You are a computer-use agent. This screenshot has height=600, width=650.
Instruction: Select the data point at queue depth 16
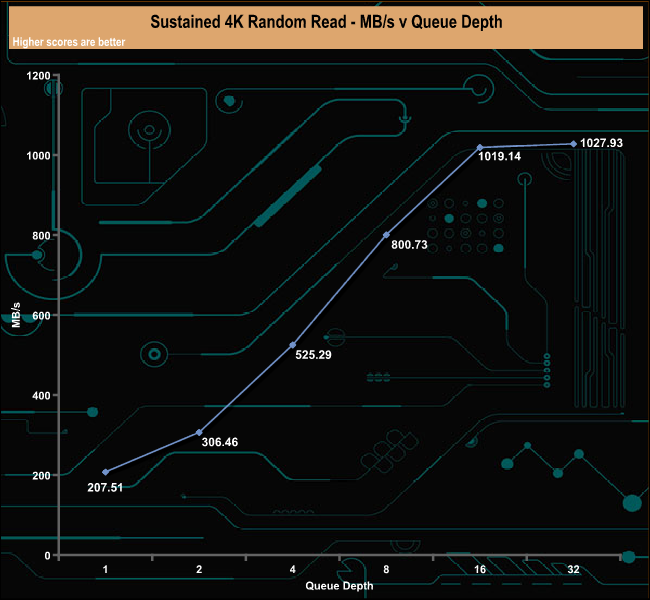tap(480, 147)
